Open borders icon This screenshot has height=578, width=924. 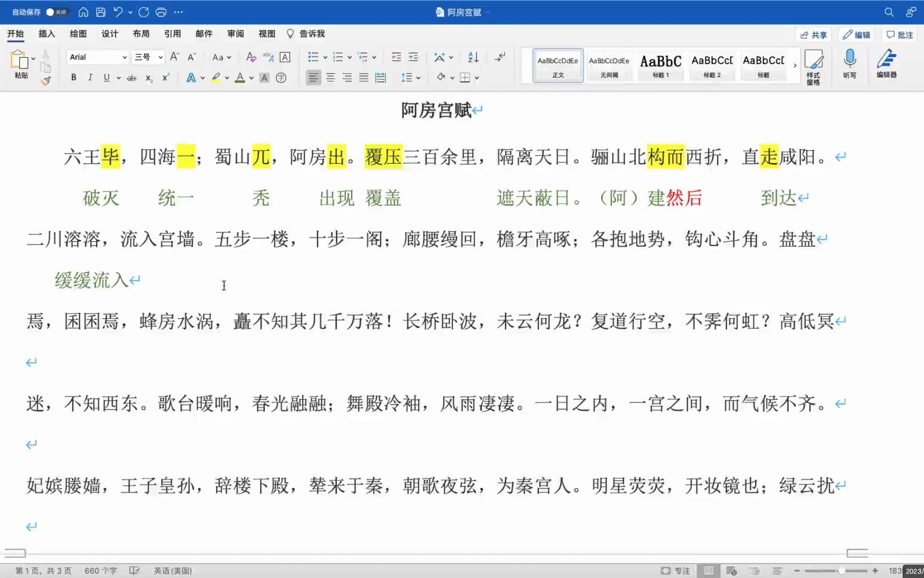(465, 78)
